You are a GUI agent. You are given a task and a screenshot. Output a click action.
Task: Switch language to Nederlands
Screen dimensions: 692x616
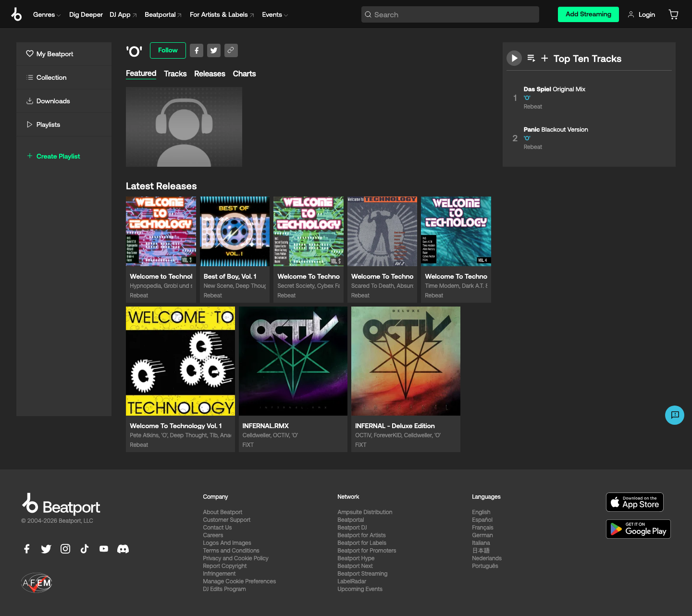click(487, 558)
